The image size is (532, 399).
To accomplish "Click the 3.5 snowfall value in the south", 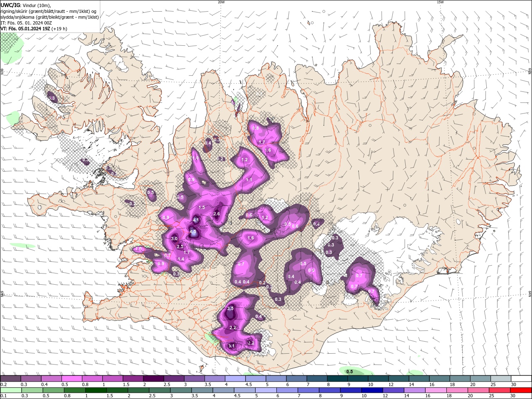I will 231,308.
